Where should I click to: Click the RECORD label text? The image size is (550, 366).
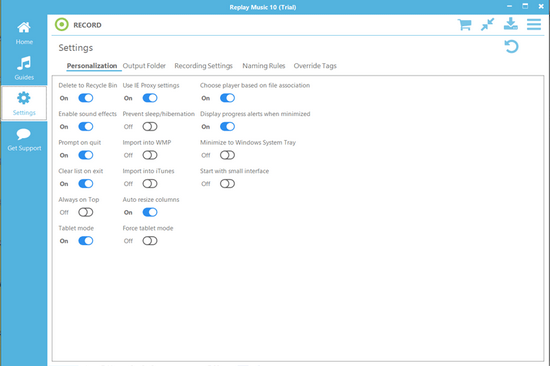[x=87, y=25]
